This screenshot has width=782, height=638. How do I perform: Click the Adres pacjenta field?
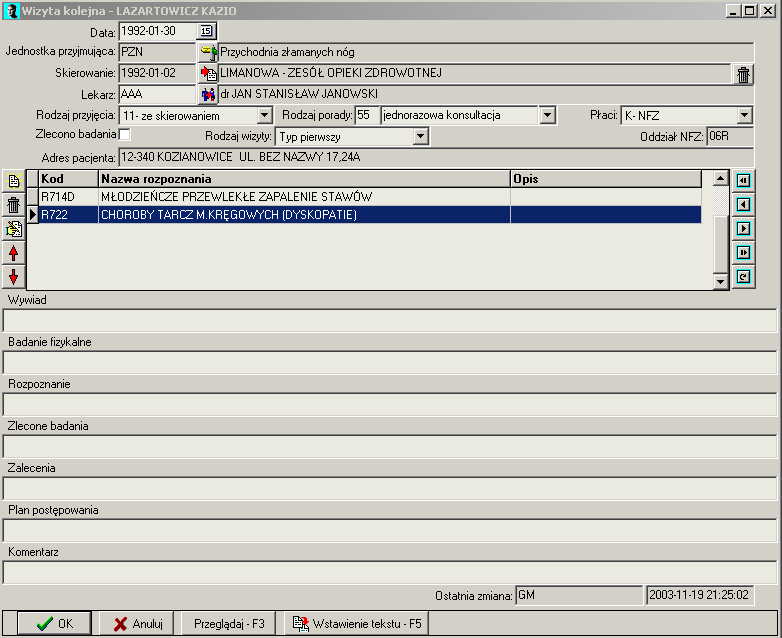pos(436,157)
